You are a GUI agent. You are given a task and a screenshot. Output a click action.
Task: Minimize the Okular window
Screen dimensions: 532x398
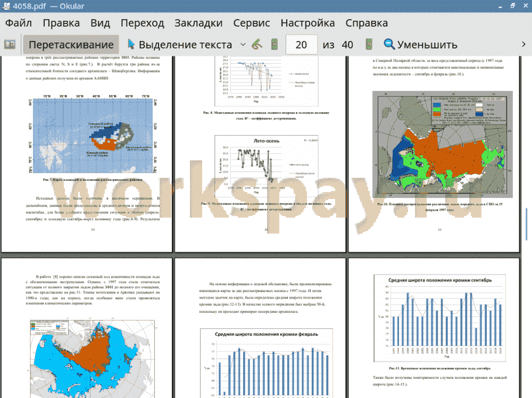pyautogui.click(x=501, y=6)
